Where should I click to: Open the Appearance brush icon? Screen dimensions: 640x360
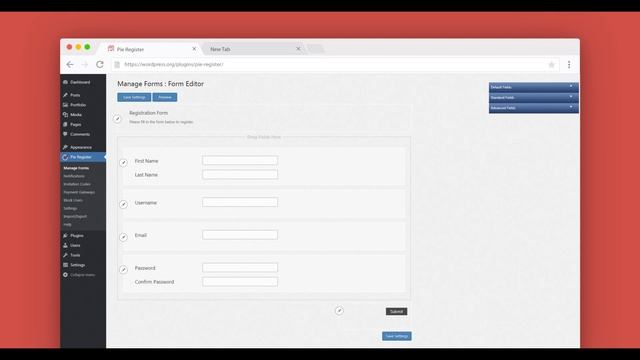coord(65,147)
